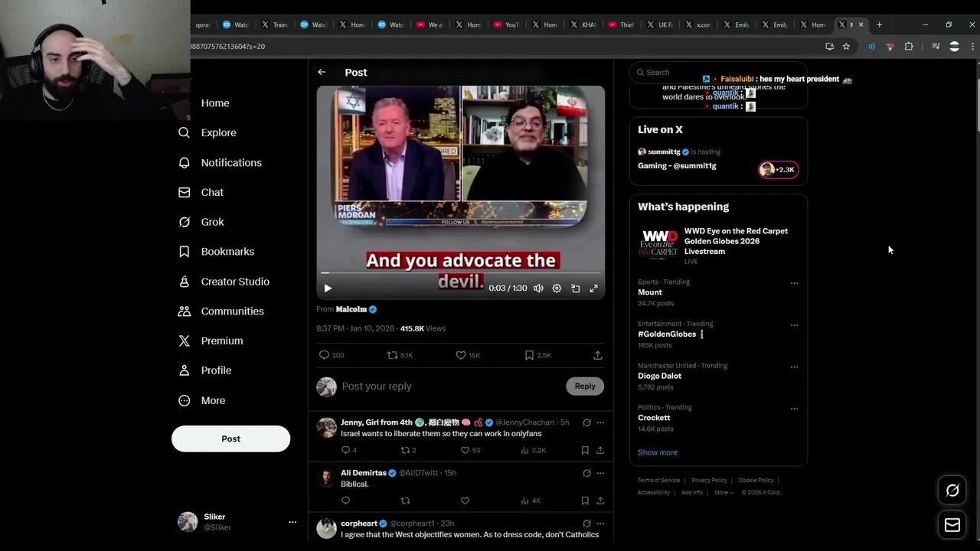Open browser extensions puzzle icon
This screenshot has height=551, width=980.
click(x=909, y=47)
